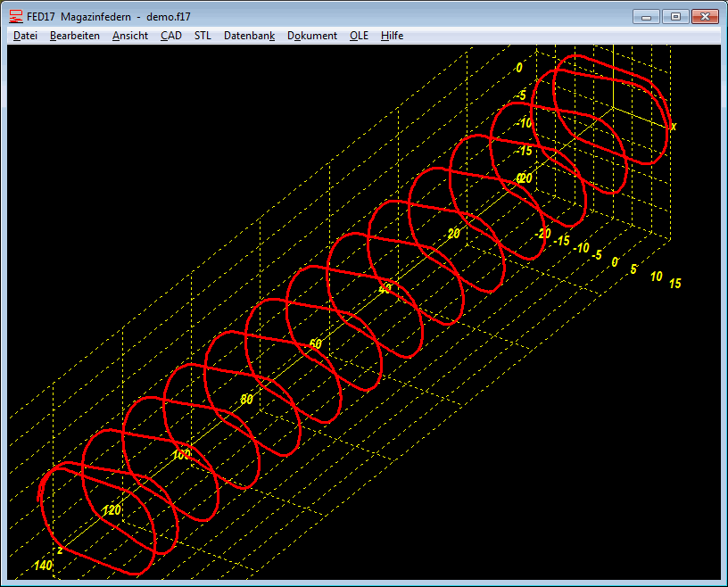This screenshot has height=587, width=728.
Task: Click the z-axis label 100
Action: pyautogui.click(x=180, y=455)
